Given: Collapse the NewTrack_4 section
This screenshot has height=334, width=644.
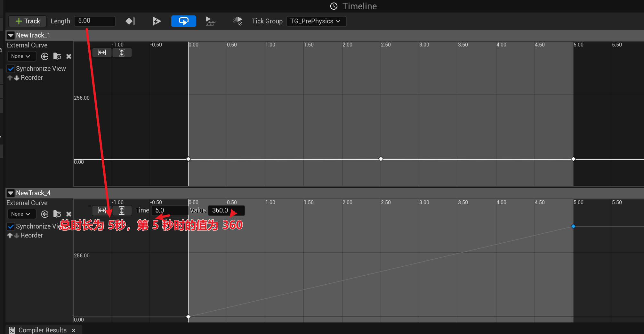Looking at the screenshot, I should pos(11,193).
